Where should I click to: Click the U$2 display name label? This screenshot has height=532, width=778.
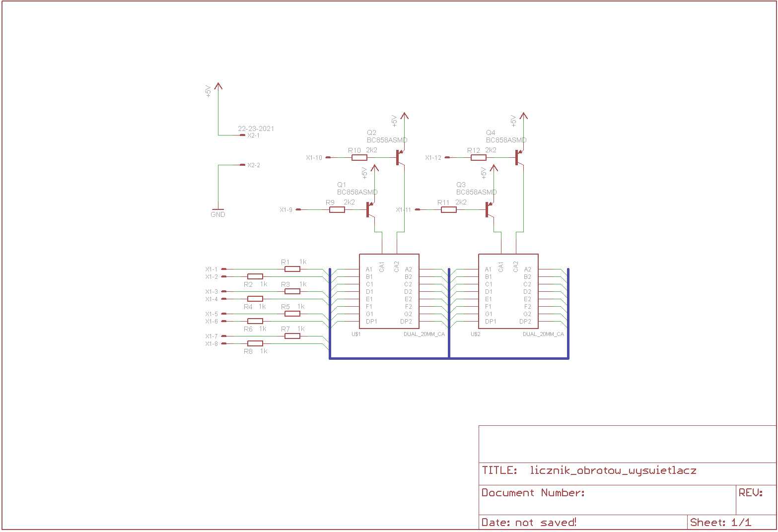475,334
